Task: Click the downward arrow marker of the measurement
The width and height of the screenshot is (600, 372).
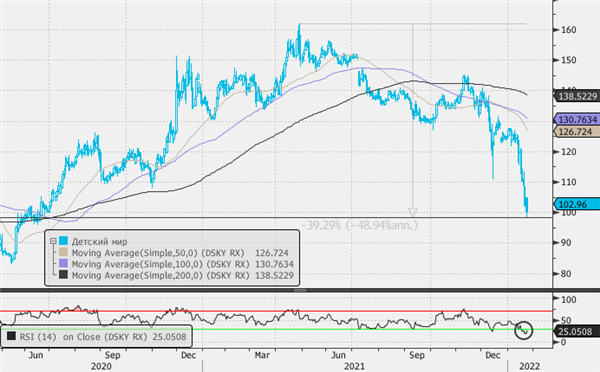Action: point(412,212)
